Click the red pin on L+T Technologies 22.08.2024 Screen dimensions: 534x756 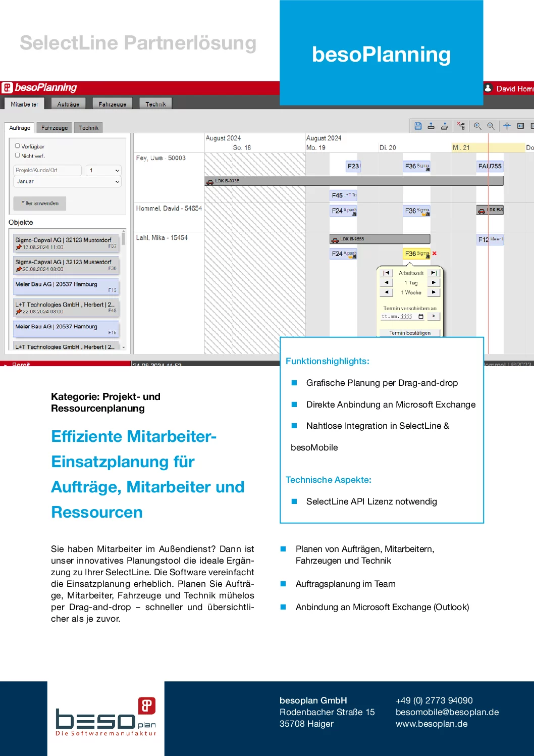pyautogui.click(x=19, y=312)
